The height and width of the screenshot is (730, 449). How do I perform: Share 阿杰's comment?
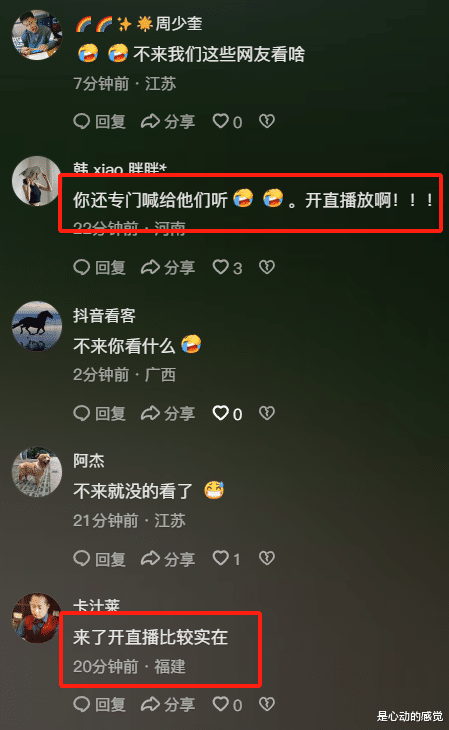tap(168, 559)
